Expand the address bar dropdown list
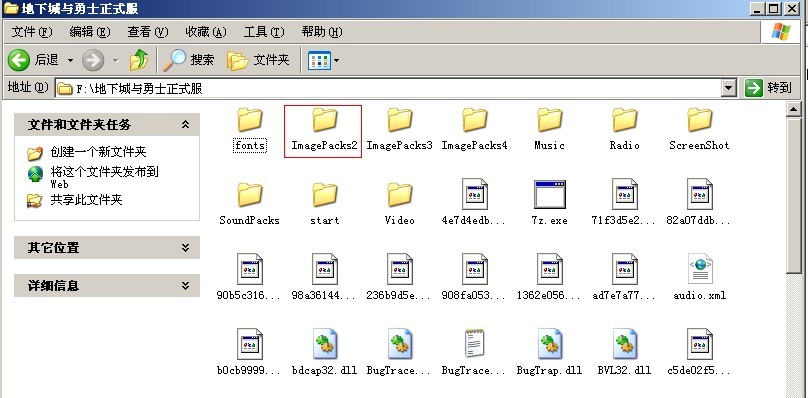Viewport: 808px width, 398px height. pyautogui.click(x=729, y=89)
